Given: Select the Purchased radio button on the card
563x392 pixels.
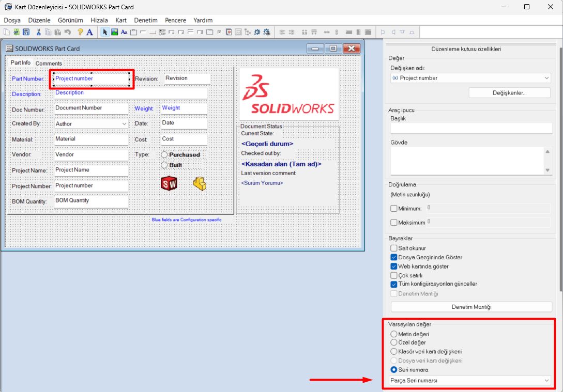Looking at the screenshot, I should click(164, 154).
